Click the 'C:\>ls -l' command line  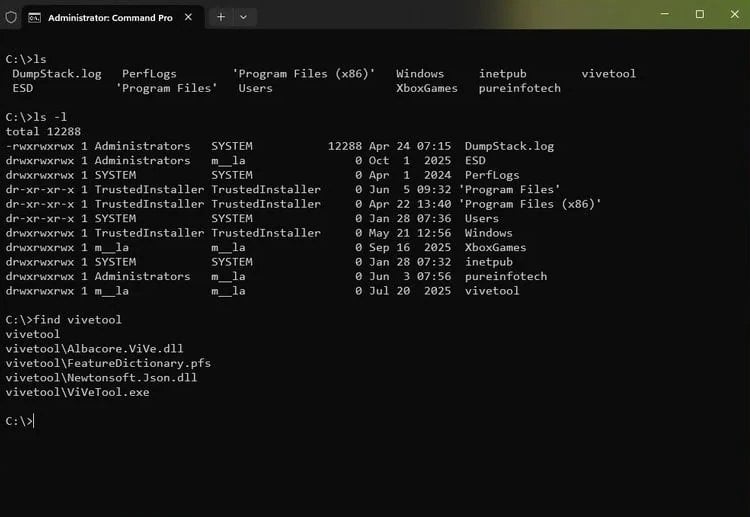pos(36,117)
